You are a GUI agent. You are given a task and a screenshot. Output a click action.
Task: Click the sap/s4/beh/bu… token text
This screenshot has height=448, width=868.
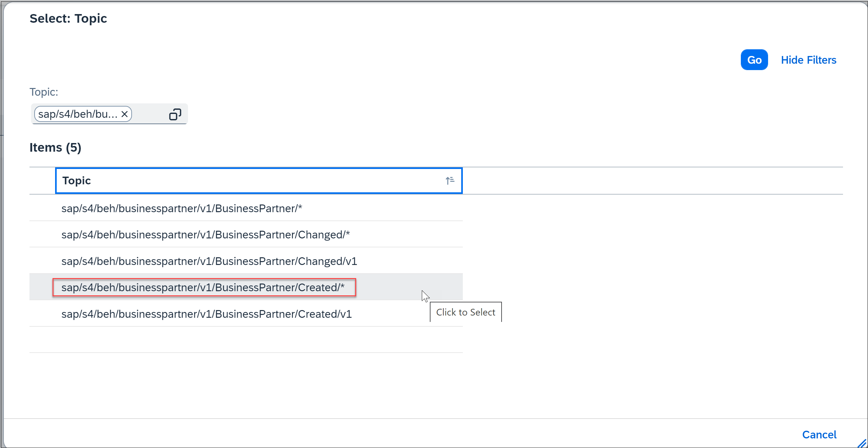tap(78, 114)
